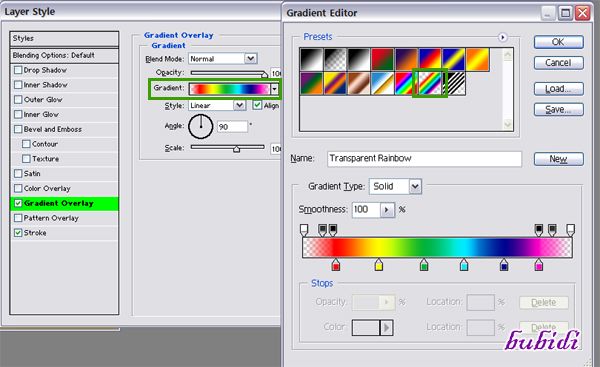600x367 pixels.
Task: Select the Foreground to Transparent checkered preset
Action: tap(335, 59)
